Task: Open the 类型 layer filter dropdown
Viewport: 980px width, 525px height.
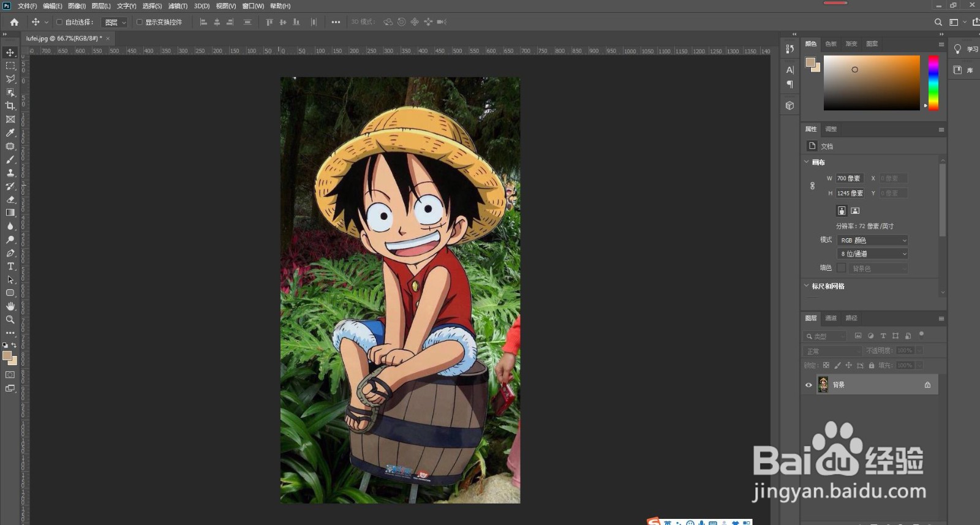Action: pos(824,336)
